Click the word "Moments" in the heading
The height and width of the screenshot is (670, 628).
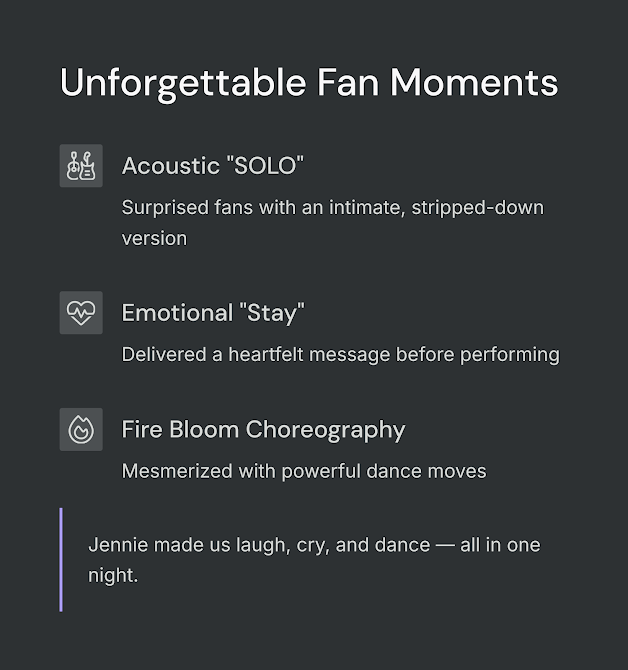pos(474,82)
